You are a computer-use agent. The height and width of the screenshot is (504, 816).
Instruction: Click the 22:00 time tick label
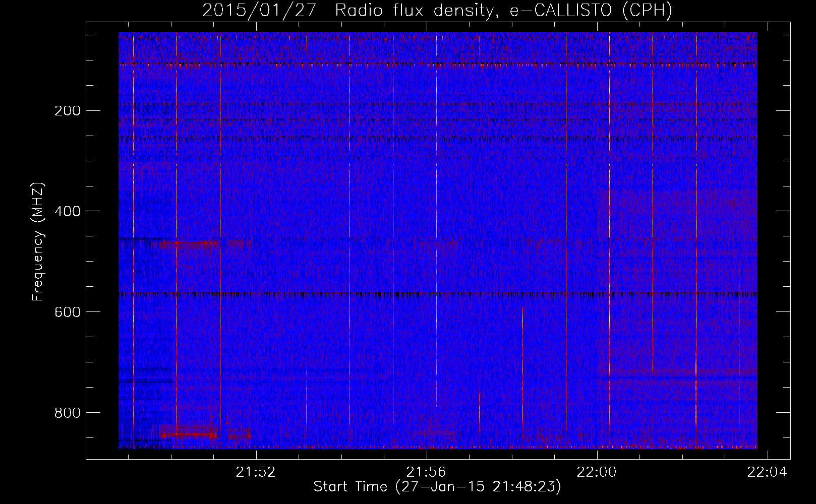tap(597, 472)
